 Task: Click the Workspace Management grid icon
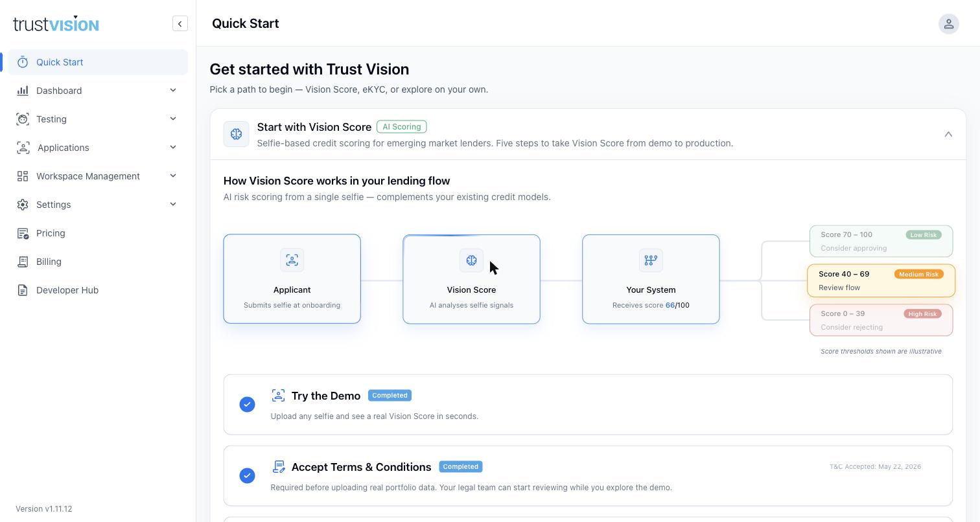23,176
